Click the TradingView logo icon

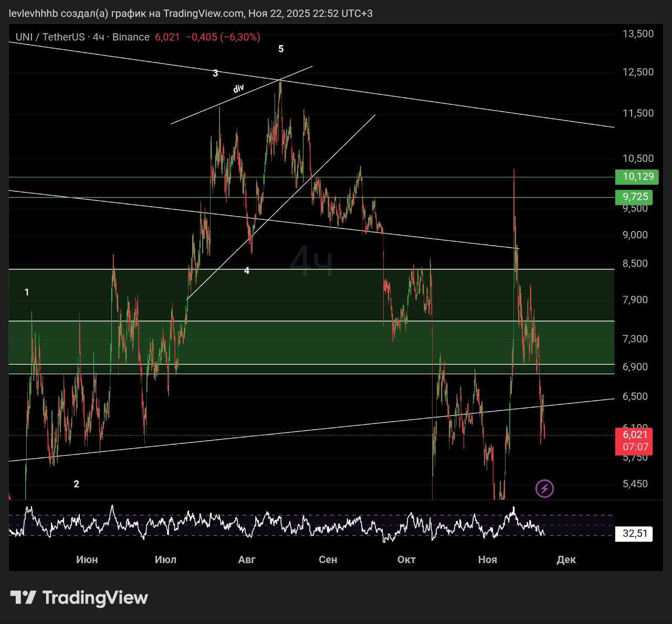(x=23, y=597)
